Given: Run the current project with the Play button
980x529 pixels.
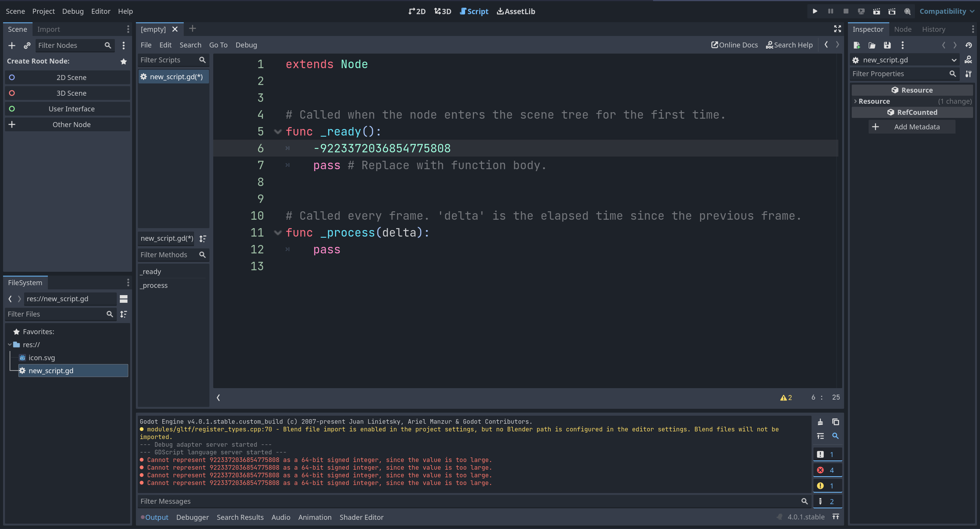Looking at the screenshot, I should coord(815,11).
